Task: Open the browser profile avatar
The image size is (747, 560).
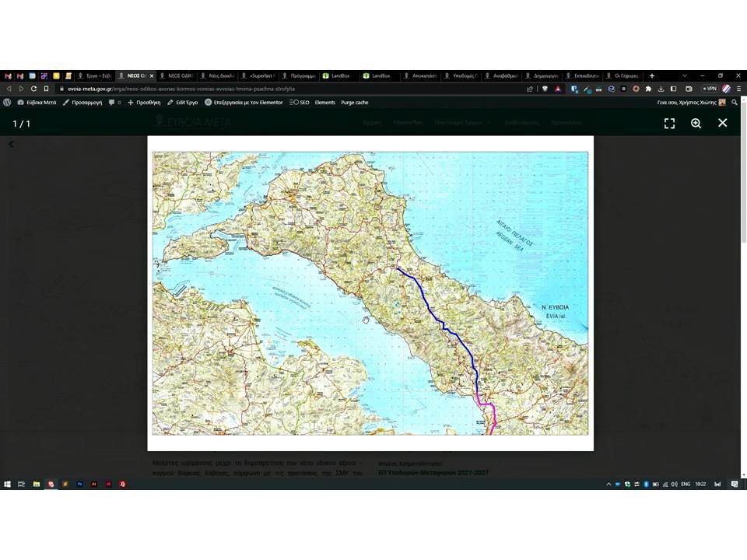Action: [x=726, y=89]
